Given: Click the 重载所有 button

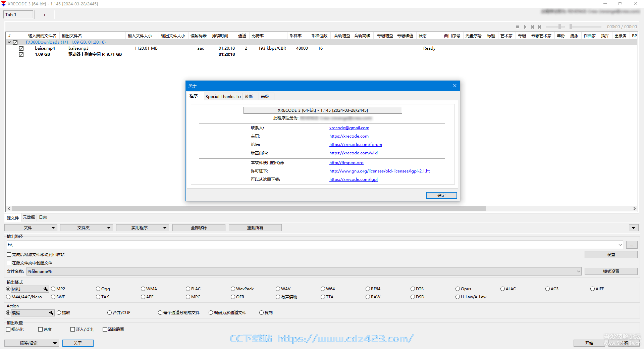Looking at the screenshot, I should (255, 228).
